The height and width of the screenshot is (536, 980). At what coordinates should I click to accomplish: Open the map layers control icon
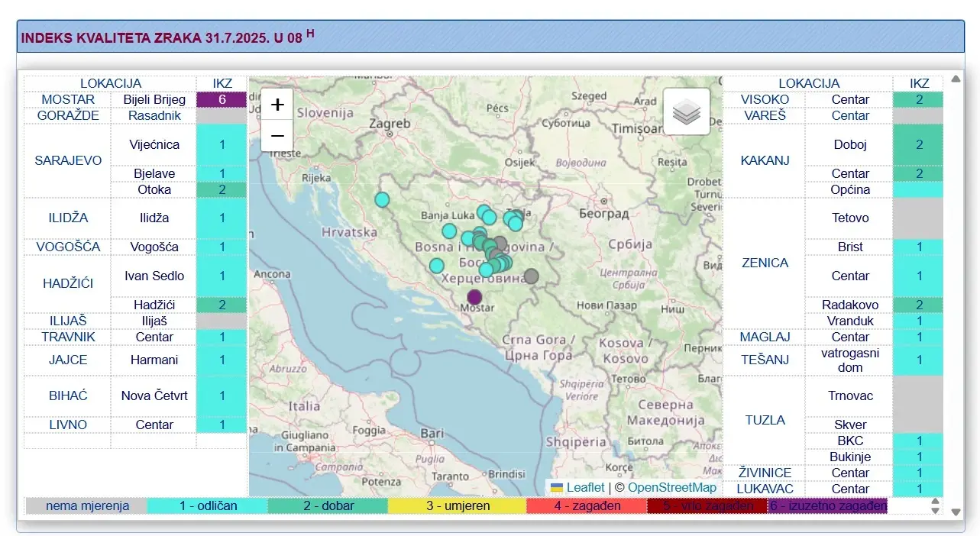(x=686, y=111)
